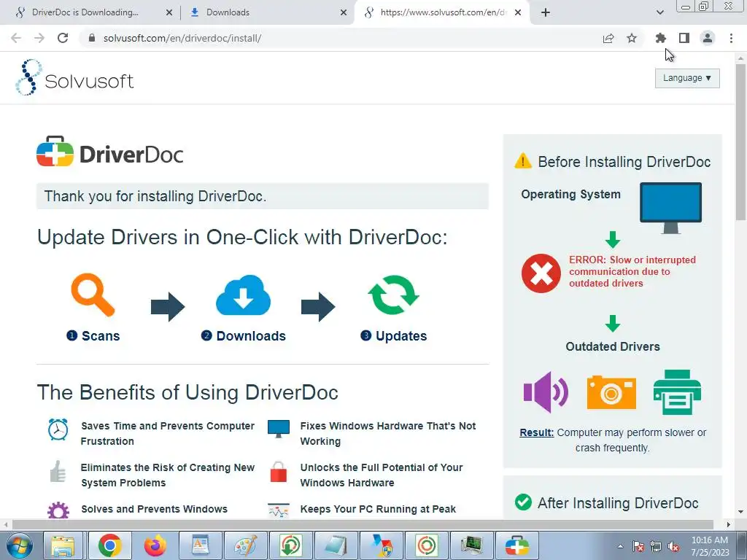Open Chrome three-dot menu
Image resolution: width=747 pixels, height=560 pixels.
pos(731,38)
